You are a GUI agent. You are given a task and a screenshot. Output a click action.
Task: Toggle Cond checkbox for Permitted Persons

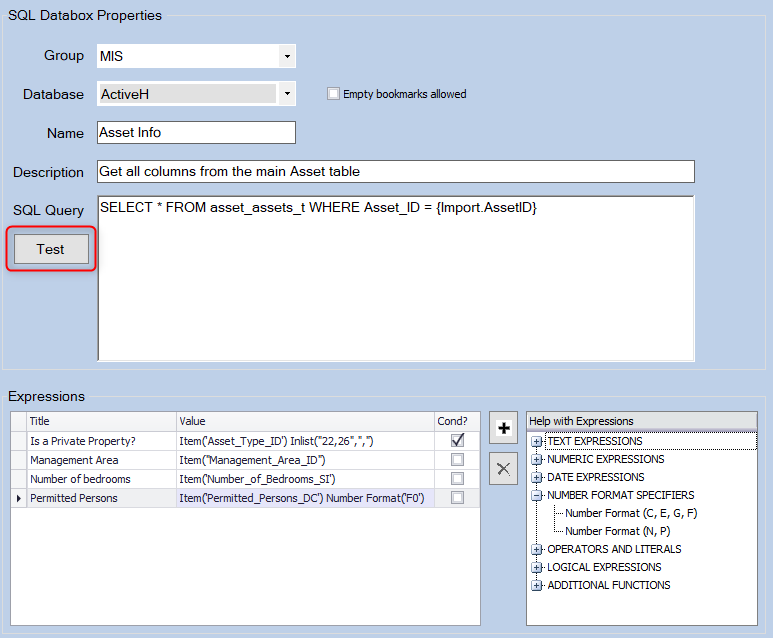(x=457, y=498)
